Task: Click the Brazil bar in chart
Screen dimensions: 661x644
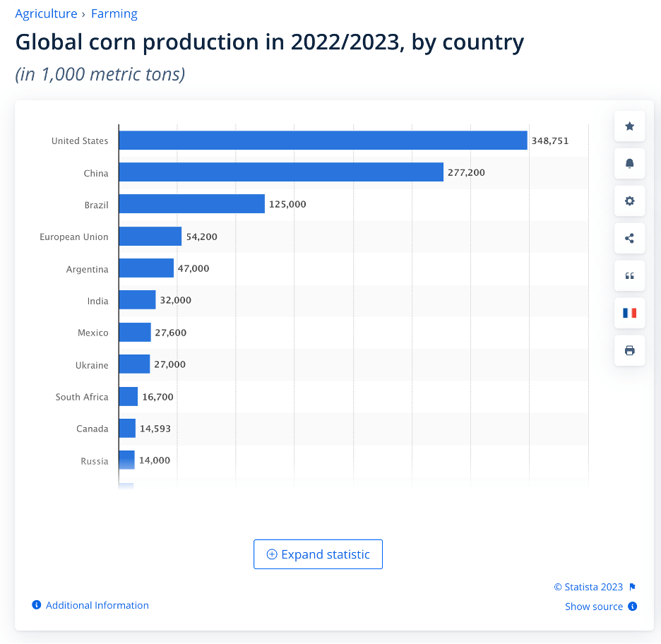Action: tap(191, 204)
